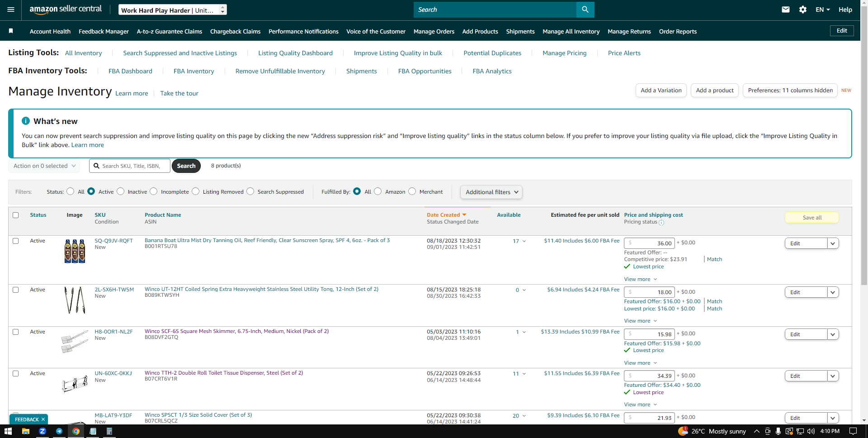The image size is (868, 438).
Task: Open Edit dropdown arrow for Utility Tong row
Action: [833, 292]
